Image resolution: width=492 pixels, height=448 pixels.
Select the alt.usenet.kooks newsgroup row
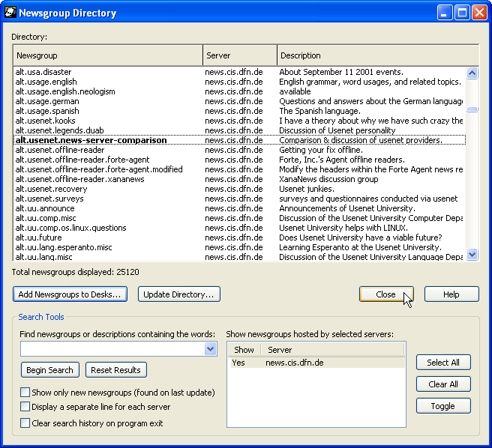point(46,121)
